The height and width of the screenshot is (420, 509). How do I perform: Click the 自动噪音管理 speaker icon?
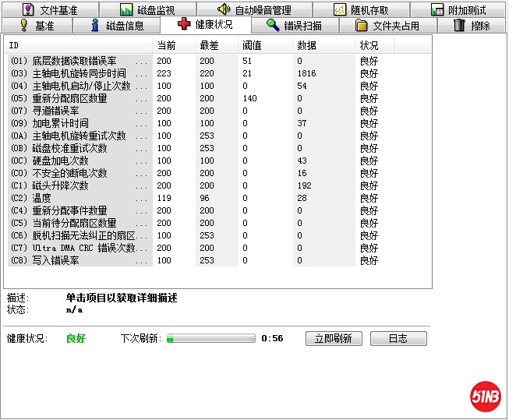(x=224, y=10)
